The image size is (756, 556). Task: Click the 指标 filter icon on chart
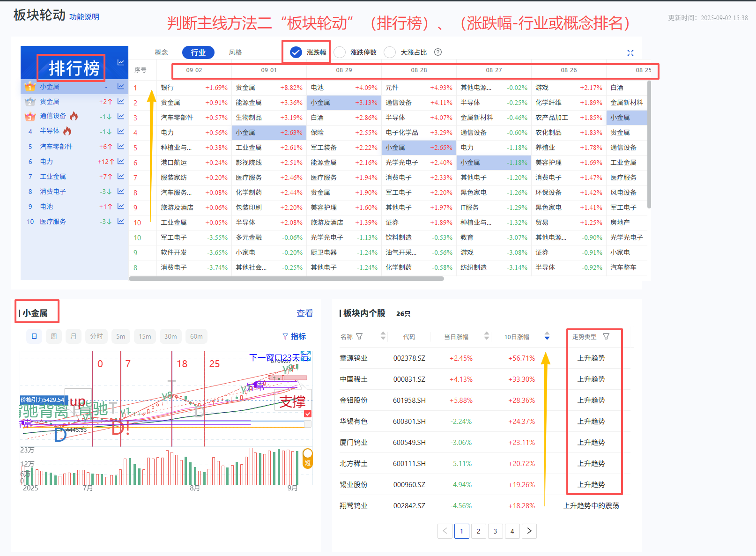[x=285, y=336]
